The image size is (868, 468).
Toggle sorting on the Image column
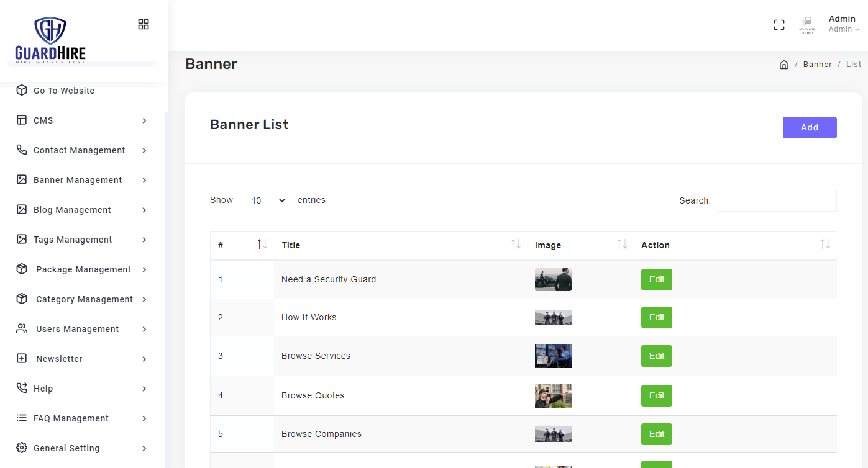coord(621,245)
